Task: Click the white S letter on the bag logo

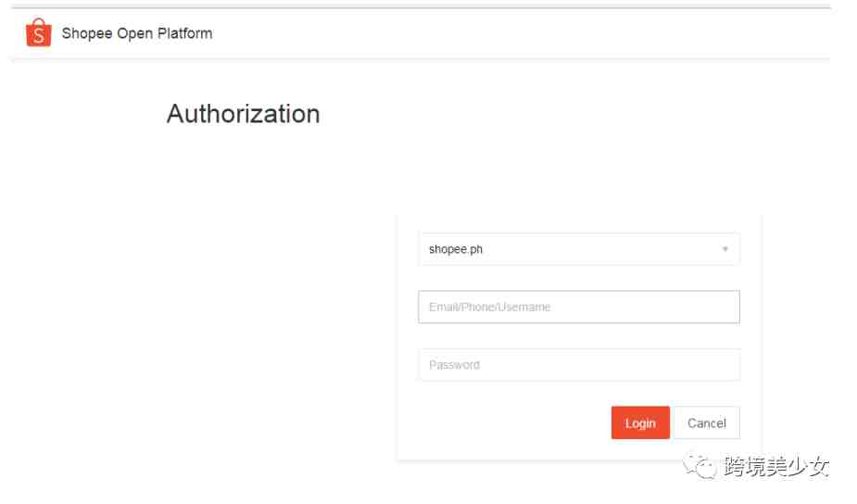Action: tap(38, 36)
